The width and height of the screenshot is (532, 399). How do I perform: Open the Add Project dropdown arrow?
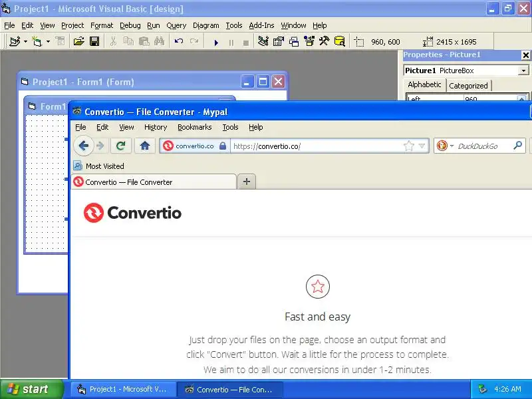coord(25,42)
